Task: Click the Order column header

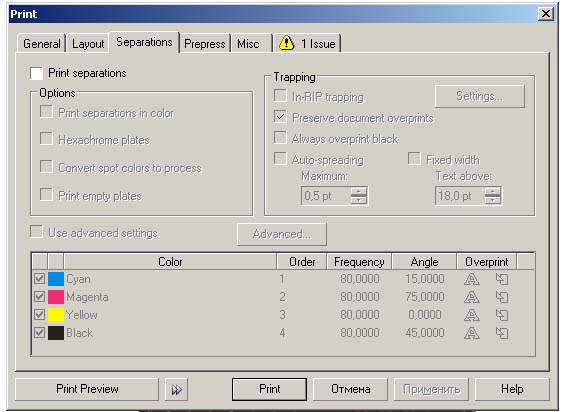Action: click(302, 262)
